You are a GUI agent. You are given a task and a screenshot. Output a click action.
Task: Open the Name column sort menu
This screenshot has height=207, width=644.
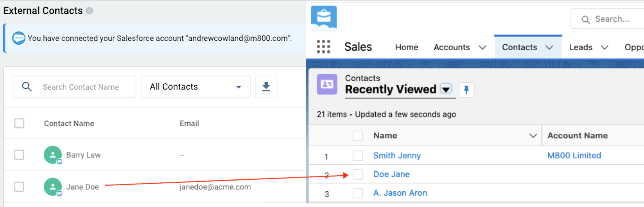click(533, 136)
